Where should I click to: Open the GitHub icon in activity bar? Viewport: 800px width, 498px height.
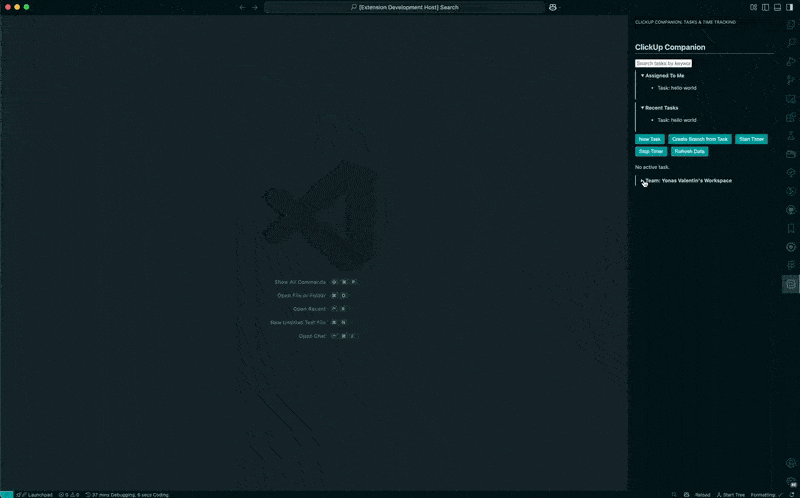[x=791, y=210]
